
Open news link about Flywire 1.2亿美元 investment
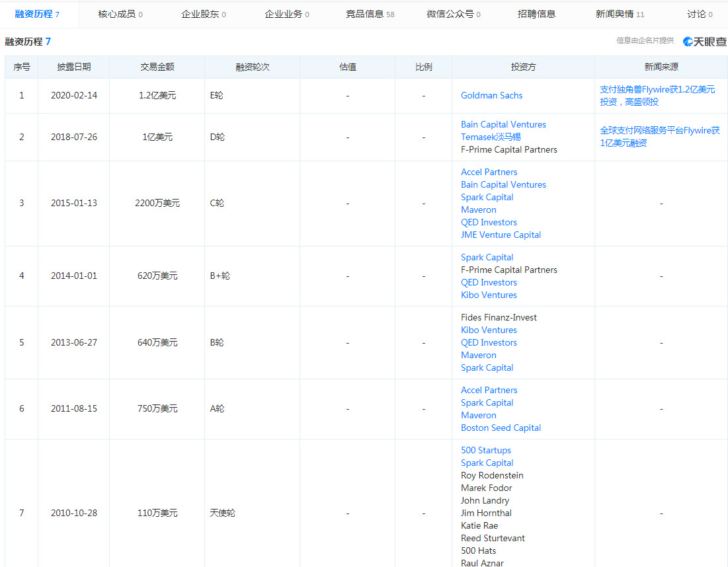[657, 96]
